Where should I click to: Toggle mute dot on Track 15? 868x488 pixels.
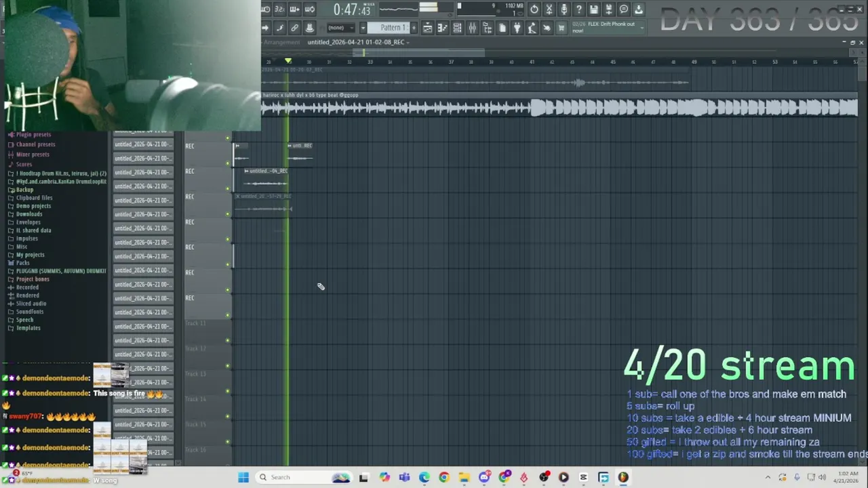228,442
